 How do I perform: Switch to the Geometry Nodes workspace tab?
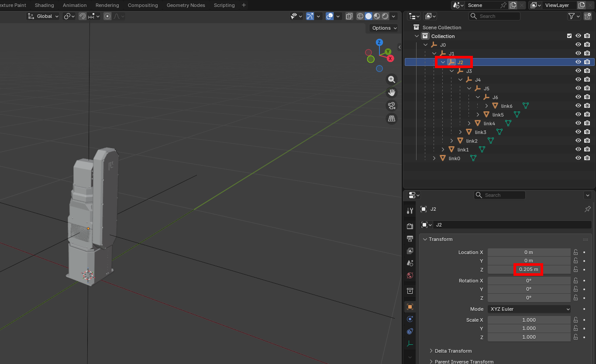tap(186, 5)
